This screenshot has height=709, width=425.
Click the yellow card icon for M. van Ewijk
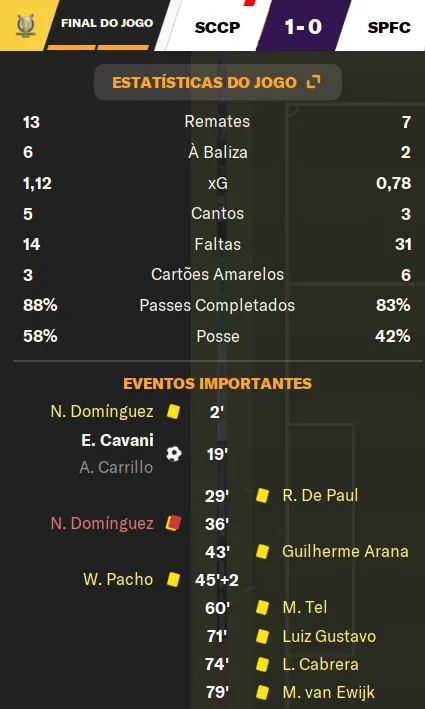coord(262,692)
